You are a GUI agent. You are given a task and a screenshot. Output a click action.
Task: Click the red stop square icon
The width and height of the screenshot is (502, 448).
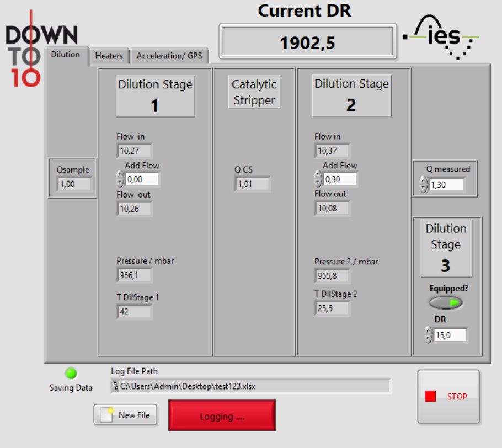[x=430, y=396]
